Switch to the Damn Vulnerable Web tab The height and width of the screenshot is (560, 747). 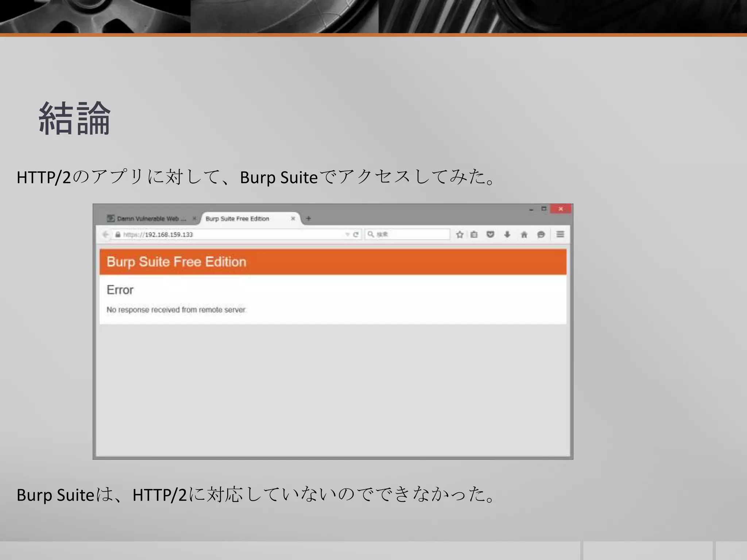(151, 219)
